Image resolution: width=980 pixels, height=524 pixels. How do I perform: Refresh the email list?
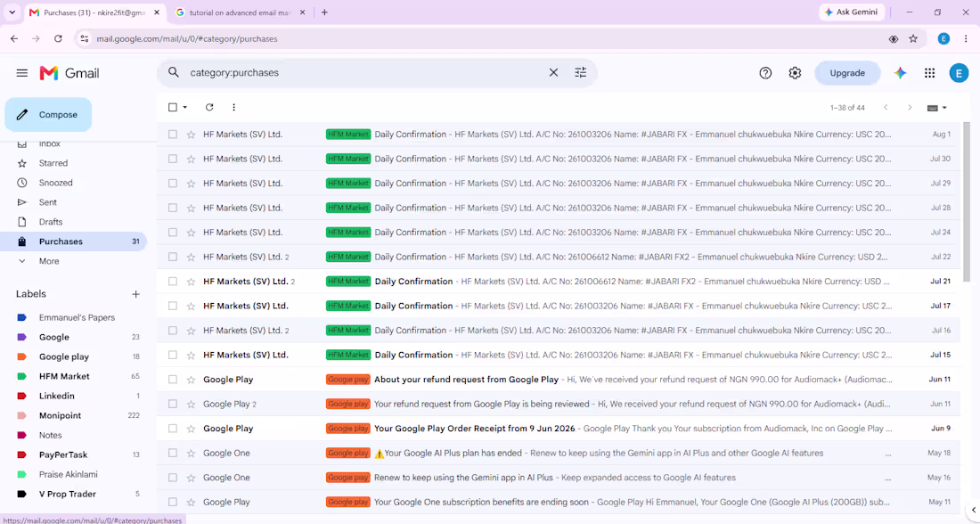tap(209, 108)
